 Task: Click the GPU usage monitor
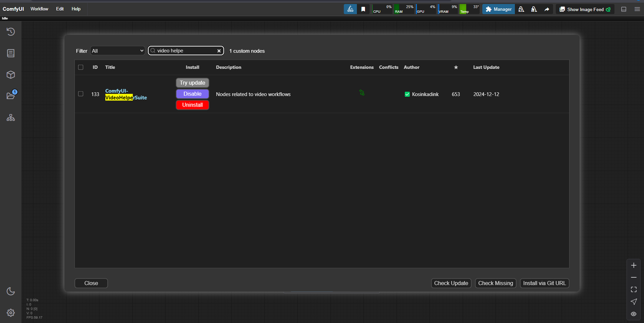coord(426,9)
